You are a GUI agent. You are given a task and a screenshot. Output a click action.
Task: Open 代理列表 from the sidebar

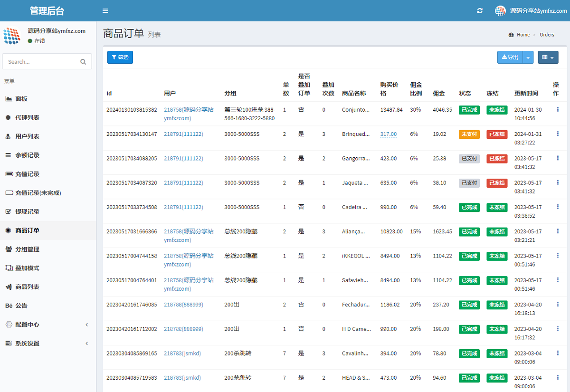tap(27, 118)
